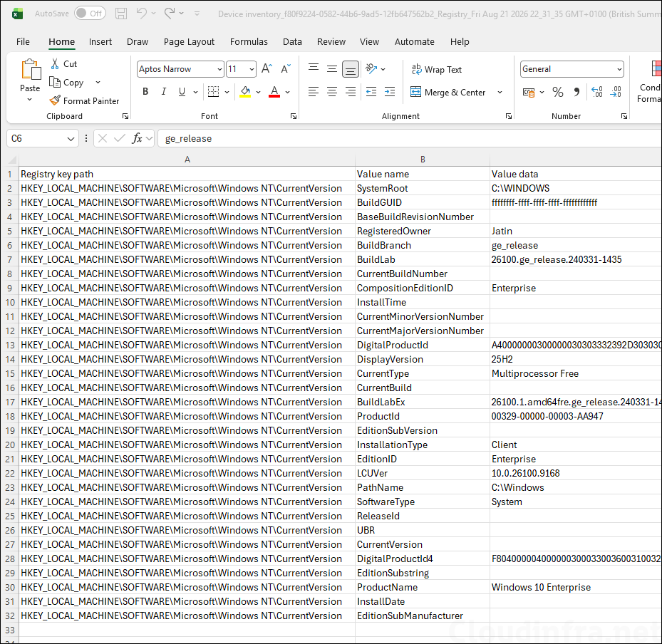
Task: Open the Review tab
Action: tap(331, 42)
